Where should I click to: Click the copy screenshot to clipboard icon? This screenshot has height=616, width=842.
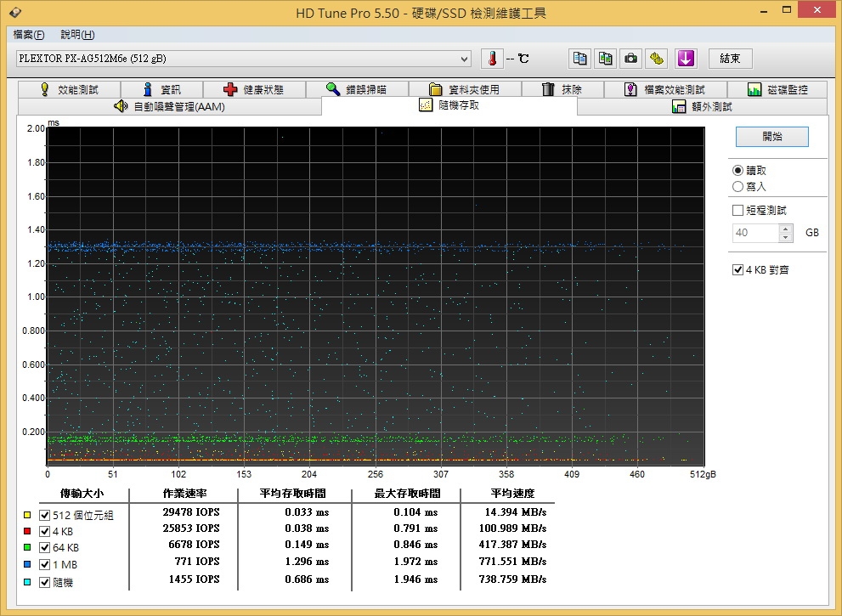pos(605,59)
